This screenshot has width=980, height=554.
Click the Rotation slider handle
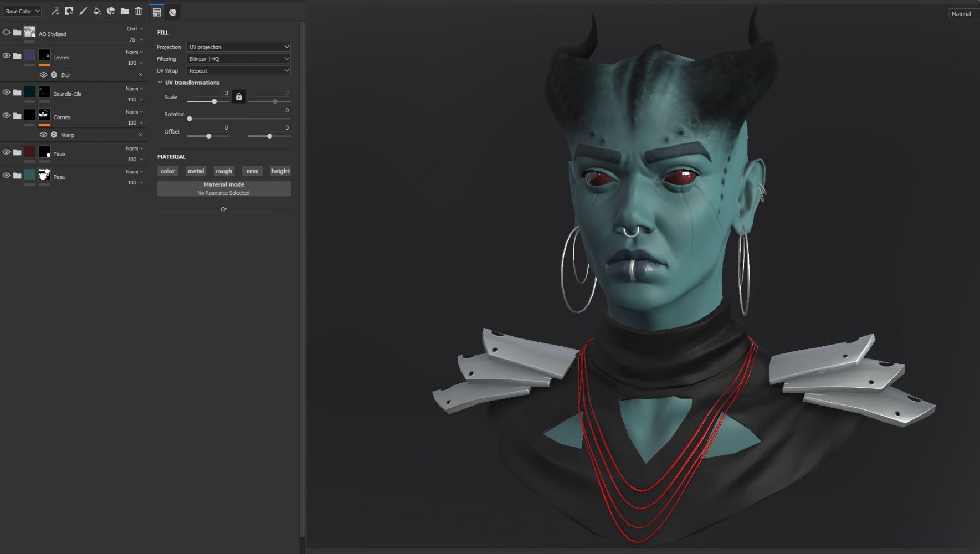pyautogui.click(x=189, y=119)
